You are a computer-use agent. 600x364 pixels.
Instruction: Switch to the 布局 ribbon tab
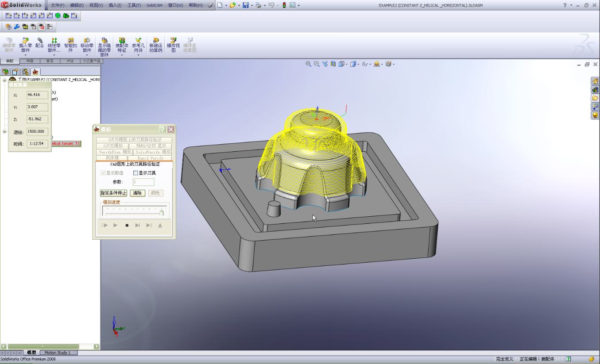[x=30, y=61]
